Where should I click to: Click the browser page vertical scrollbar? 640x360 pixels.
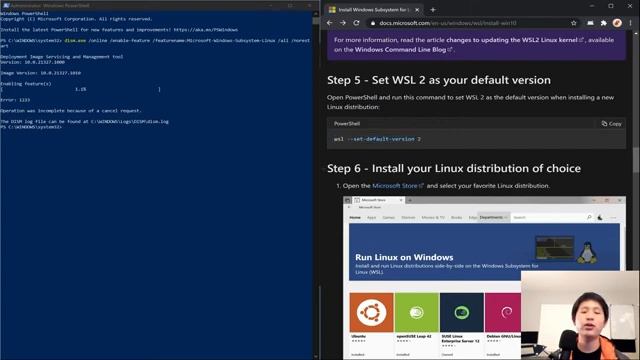[636, 159]
